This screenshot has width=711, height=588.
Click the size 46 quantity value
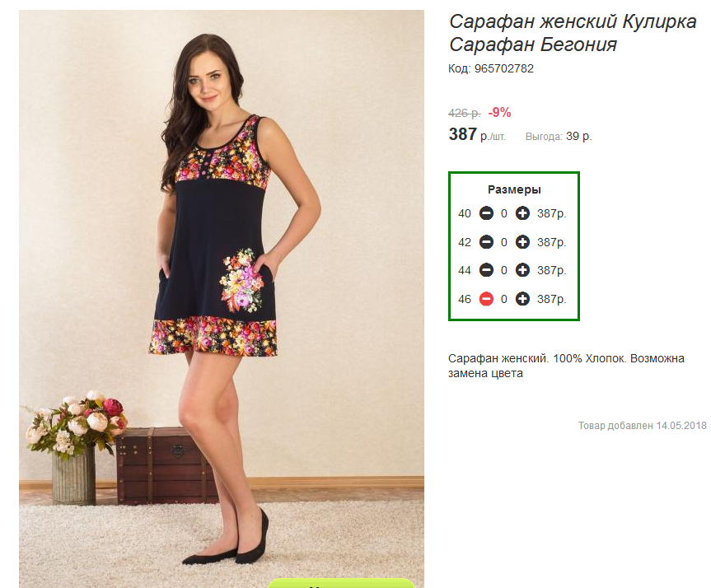pos(503,299)
